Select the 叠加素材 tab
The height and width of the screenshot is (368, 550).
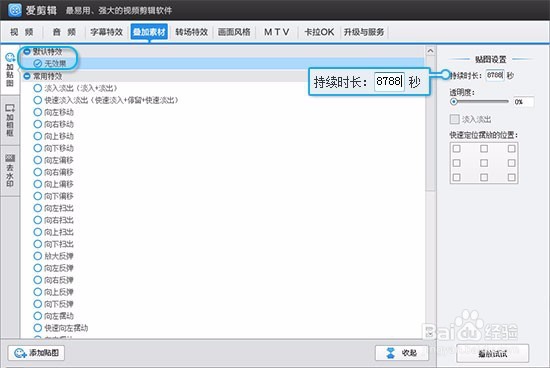tap(149, 32)
